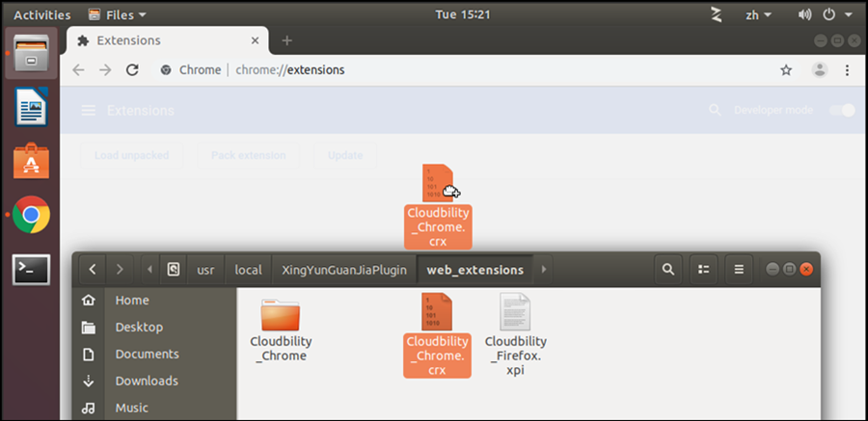This screenshot has height=421, width=868.
Task: Open the Files hamburger menu
Action: (739, 270)
